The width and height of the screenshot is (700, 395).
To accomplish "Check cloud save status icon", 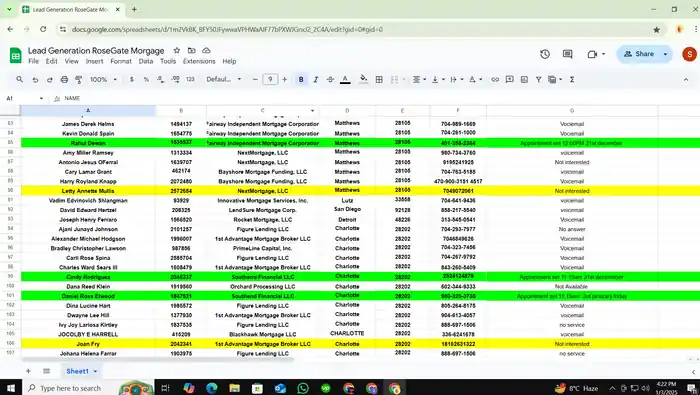I will tap(206, 50).
